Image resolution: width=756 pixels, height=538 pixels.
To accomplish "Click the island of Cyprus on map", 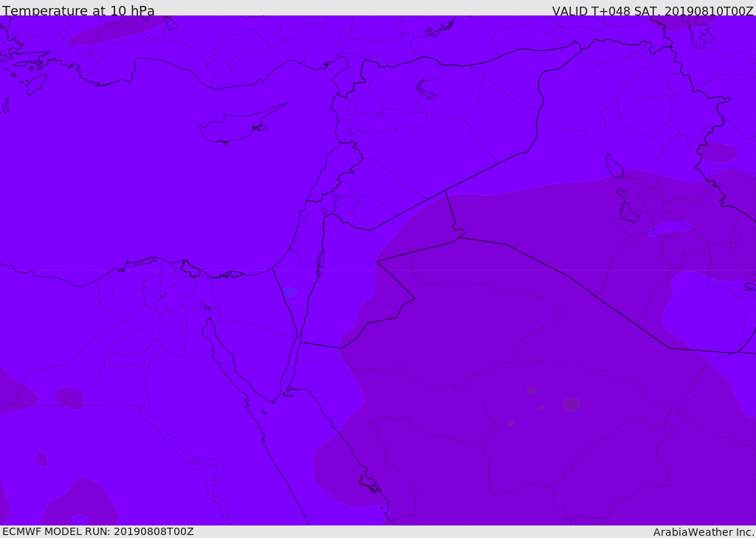I will 241,125.
